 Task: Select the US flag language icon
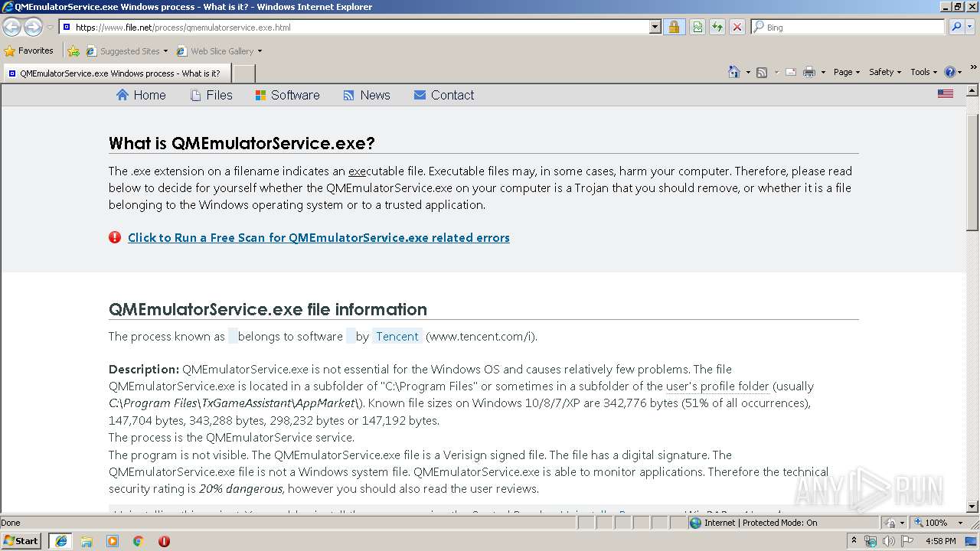[x=946, y=93]
